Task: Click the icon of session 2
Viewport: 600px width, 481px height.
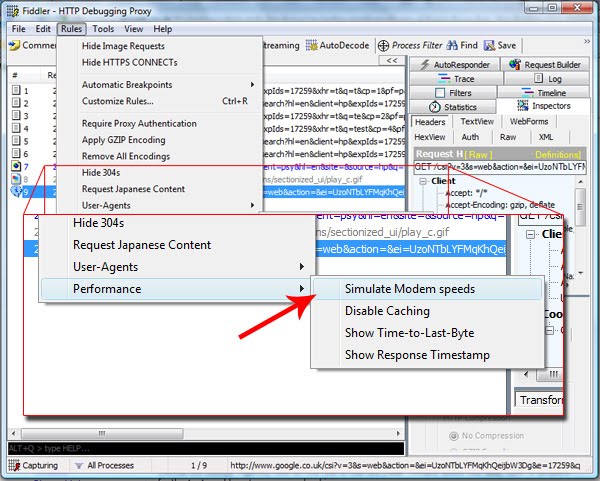Action: [16, 103]
